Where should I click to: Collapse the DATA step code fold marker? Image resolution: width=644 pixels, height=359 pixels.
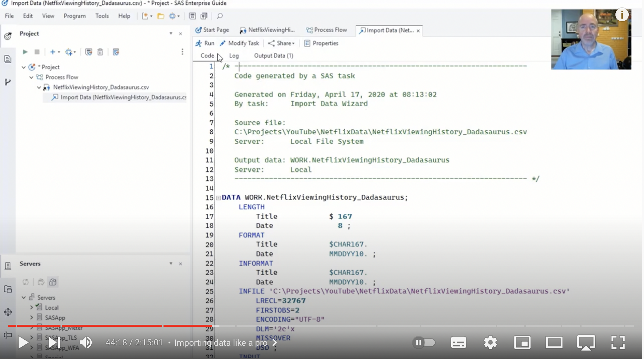point(219,198)
